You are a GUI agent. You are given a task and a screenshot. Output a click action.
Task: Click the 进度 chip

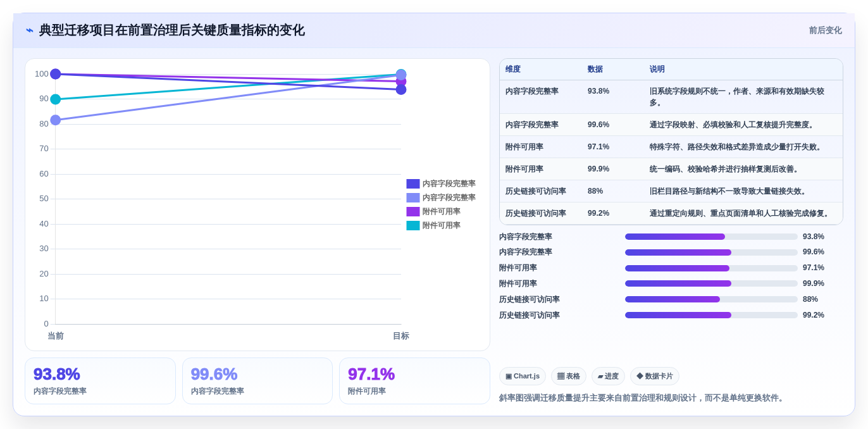608,376
